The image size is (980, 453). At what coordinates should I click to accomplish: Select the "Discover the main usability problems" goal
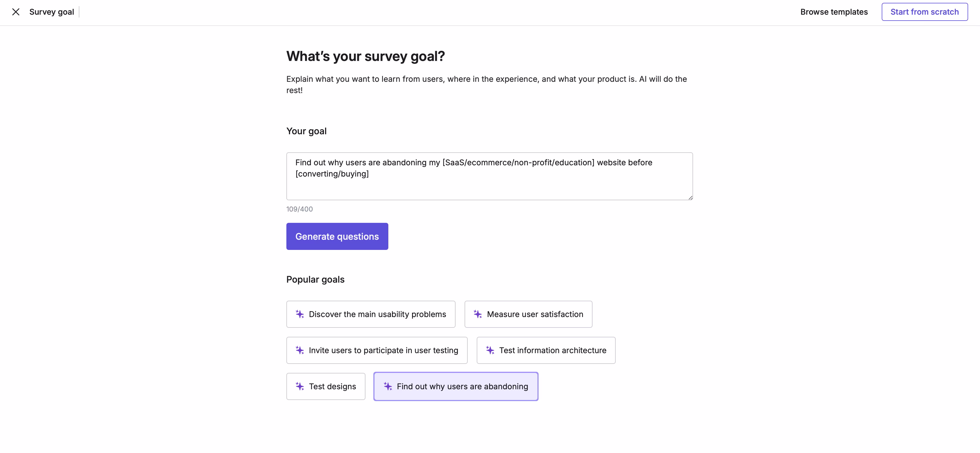click(371, 314)
